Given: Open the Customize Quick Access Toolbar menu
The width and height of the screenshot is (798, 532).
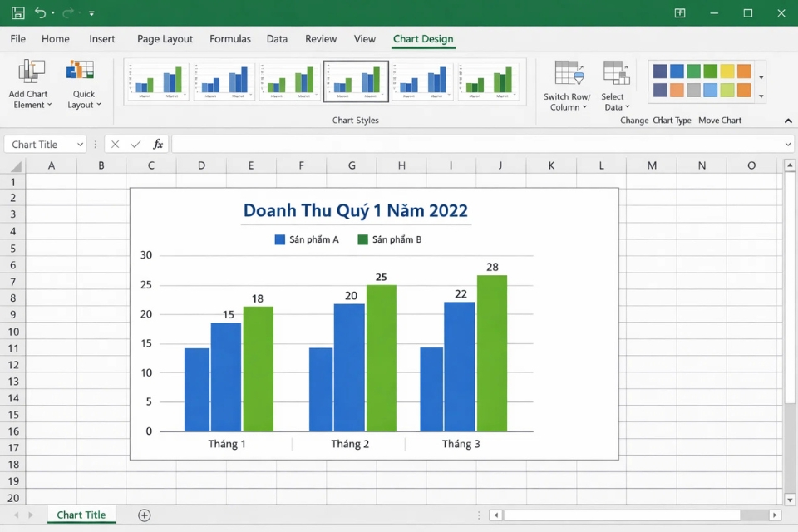Looking at the screenshot, I should pyautogui.click(x=91, y=12).
